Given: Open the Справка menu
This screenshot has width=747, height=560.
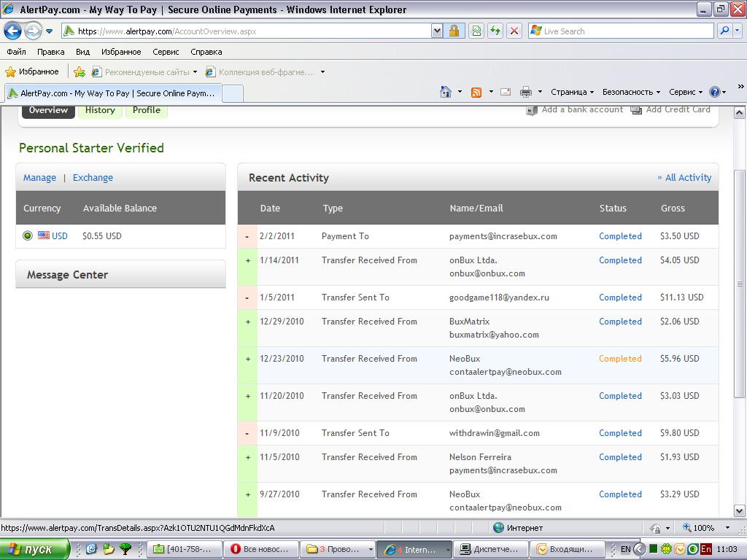Looking at the screenshot, I should pos(206,52).
